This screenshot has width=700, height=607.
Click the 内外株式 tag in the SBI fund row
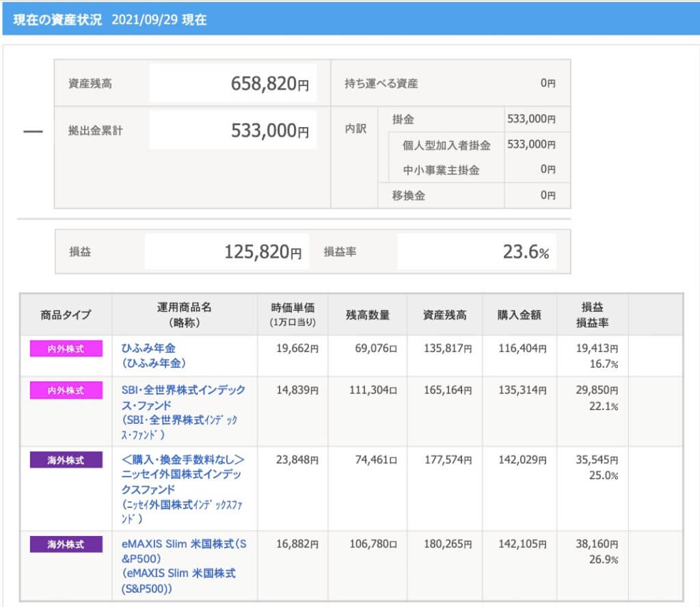tap(66, 390)
